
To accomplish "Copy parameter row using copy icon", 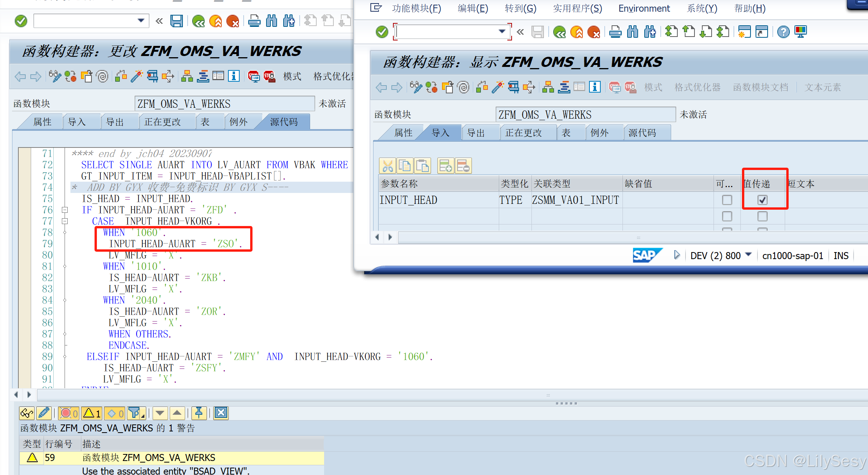I will 405,165.
